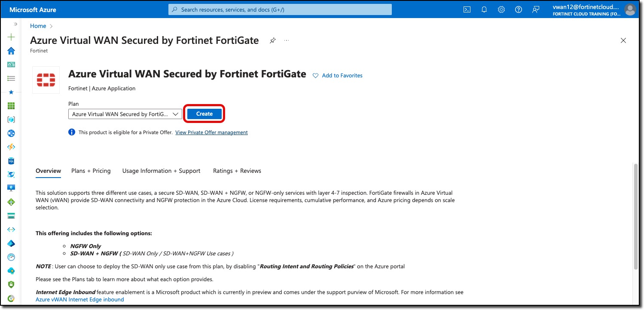
Task: Click the Create button
Action: pos(204,114)
